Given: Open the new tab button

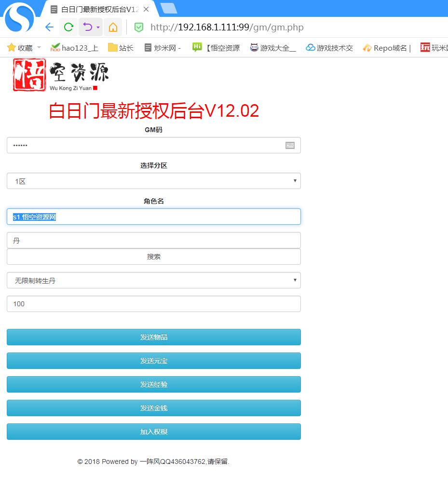Looking at the screenshot, I should [168, 8].
